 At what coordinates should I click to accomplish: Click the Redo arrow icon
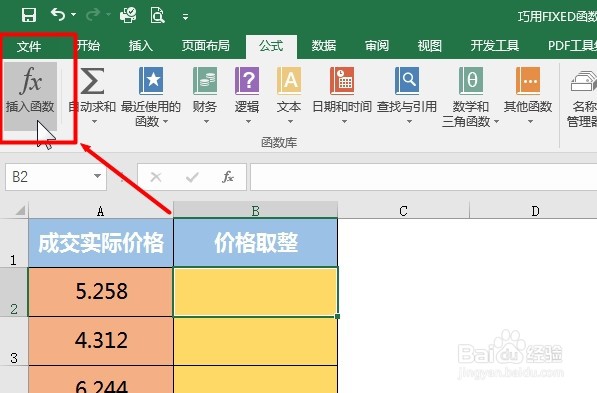pos(93,15)
